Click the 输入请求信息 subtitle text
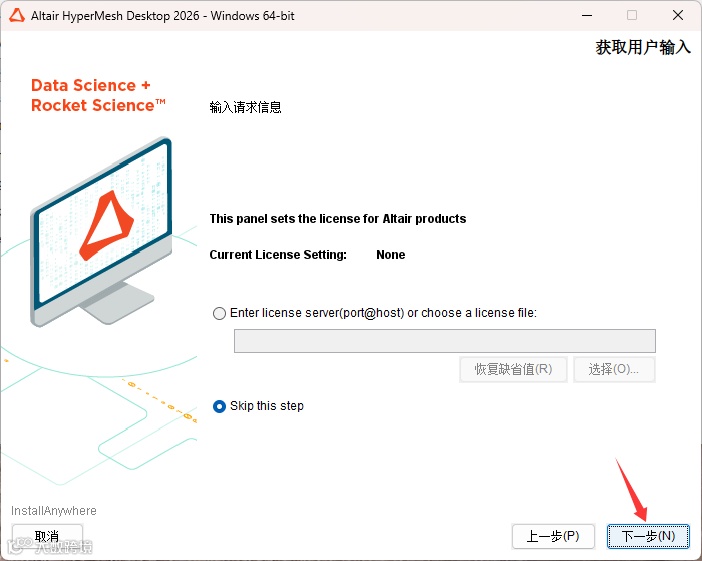702x561 pixels. click(x=245, y=107)
